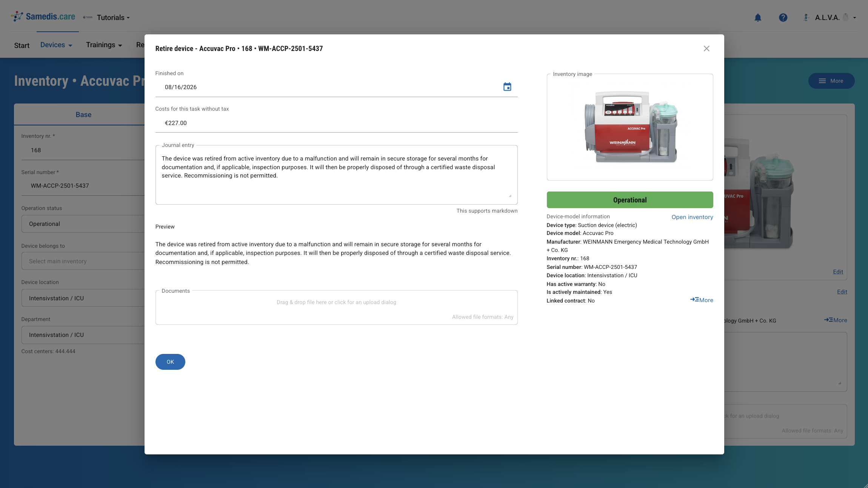Open the Trainings menu dropdown
868x488 pixels.
[104, 45]
